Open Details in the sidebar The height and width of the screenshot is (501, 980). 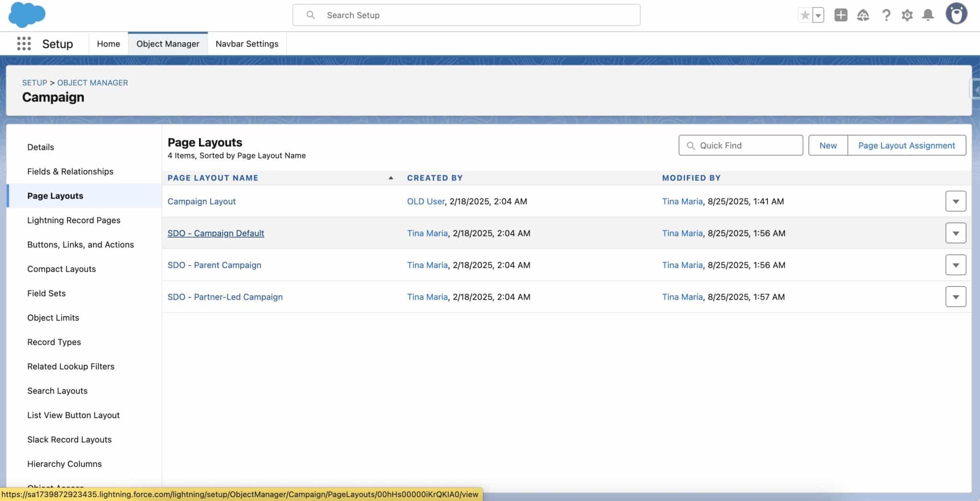41,147
